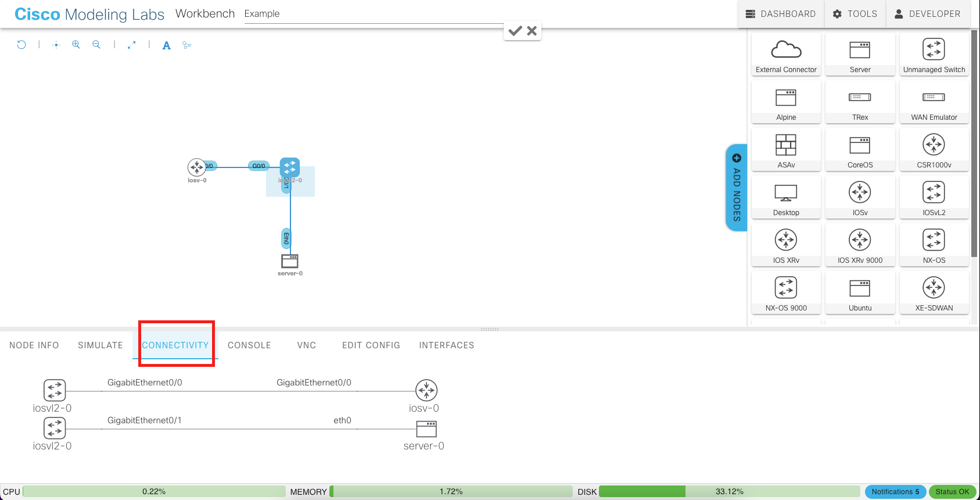Open the DEVELOPER menu
Image resolution: width=980 pixels, height=500 pixels.
[x=928, y=14]
